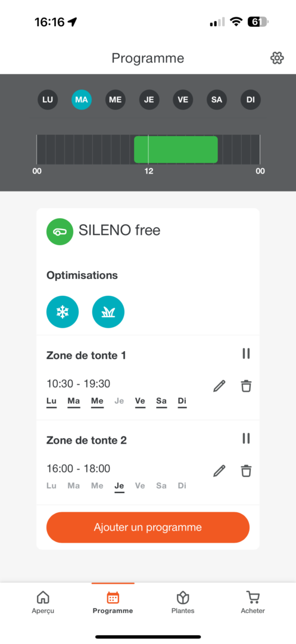The width and height of the screenshot is (296, 644).
Task: Tap the Je day under Zone de tonte 2
Action: 119,487
